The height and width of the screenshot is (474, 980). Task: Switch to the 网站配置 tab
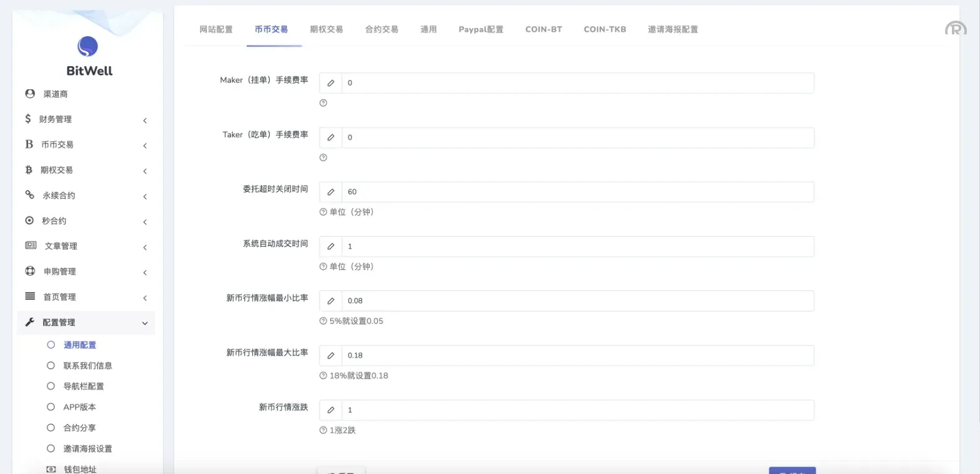tap(216, 29)
